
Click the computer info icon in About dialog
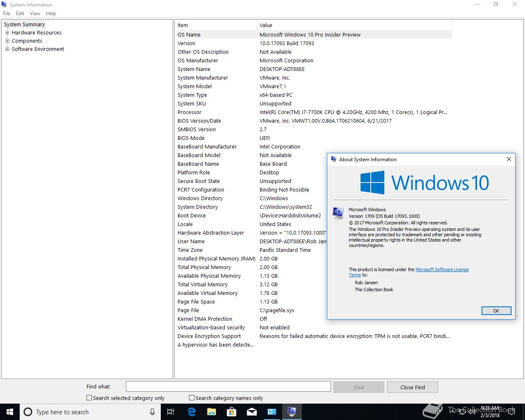coord(338,214)
